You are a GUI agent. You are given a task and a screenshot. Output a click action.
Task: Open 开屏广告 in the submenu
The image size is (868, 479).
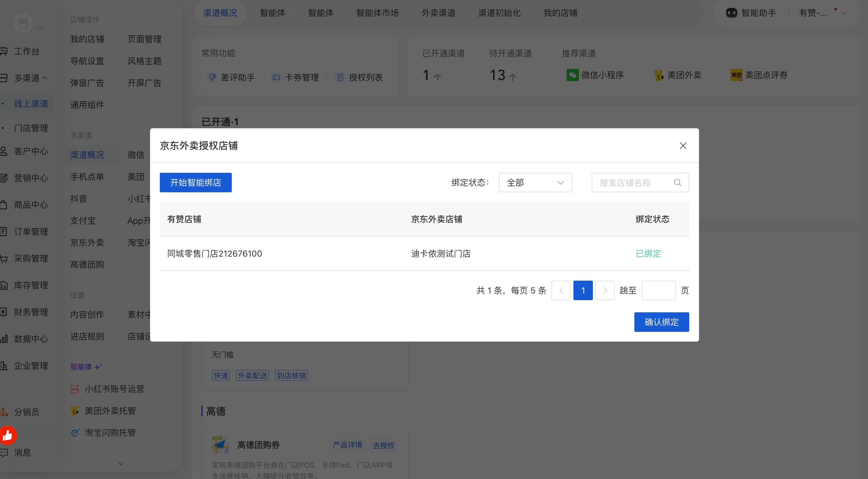pos(145,83)
